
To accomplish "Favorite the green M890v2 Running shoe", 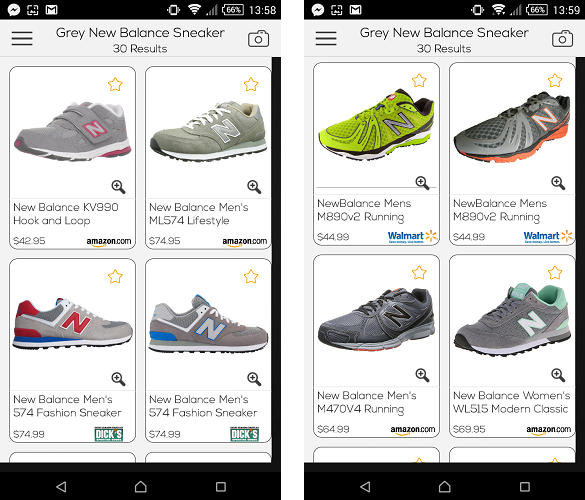I will (419, 81).
